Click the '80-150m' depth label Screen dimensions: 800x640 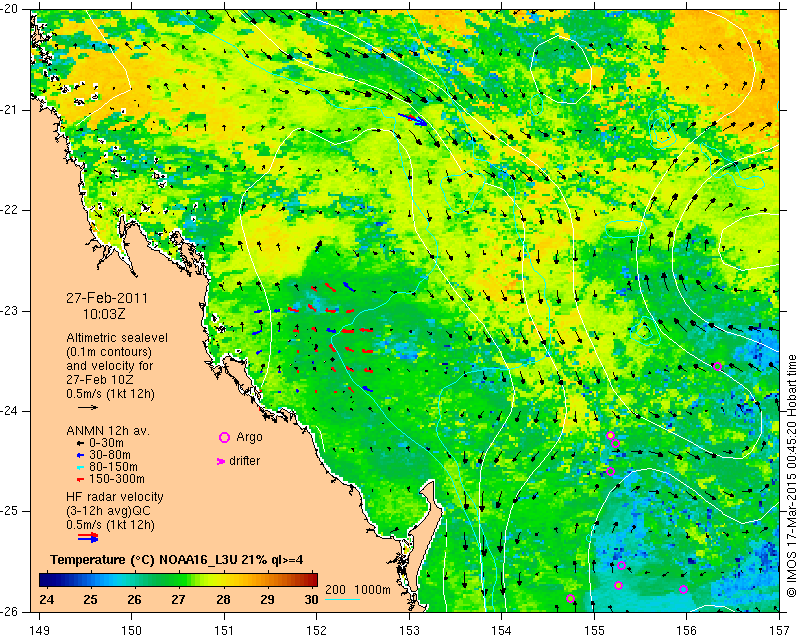pos(113,467)
